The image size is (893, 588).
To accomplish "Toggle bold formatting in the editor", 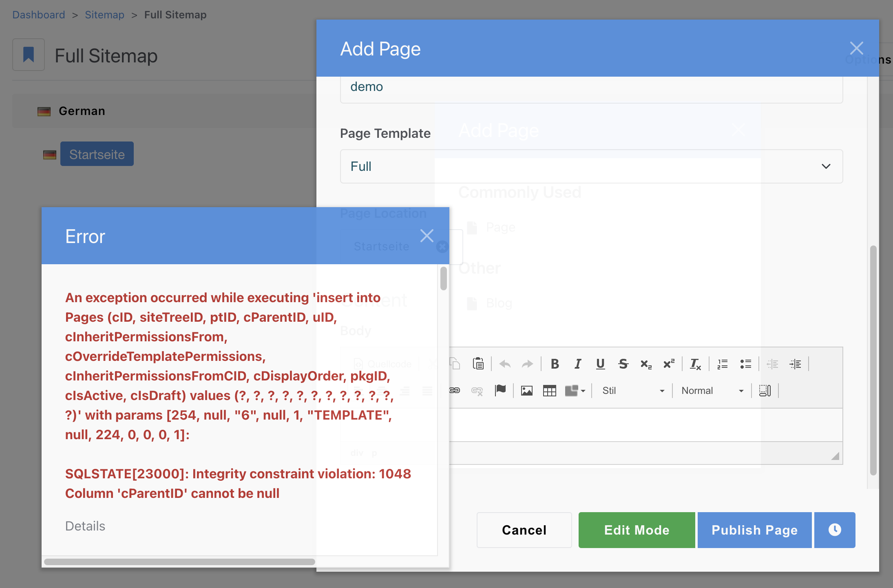I will [x=555, y=364].
